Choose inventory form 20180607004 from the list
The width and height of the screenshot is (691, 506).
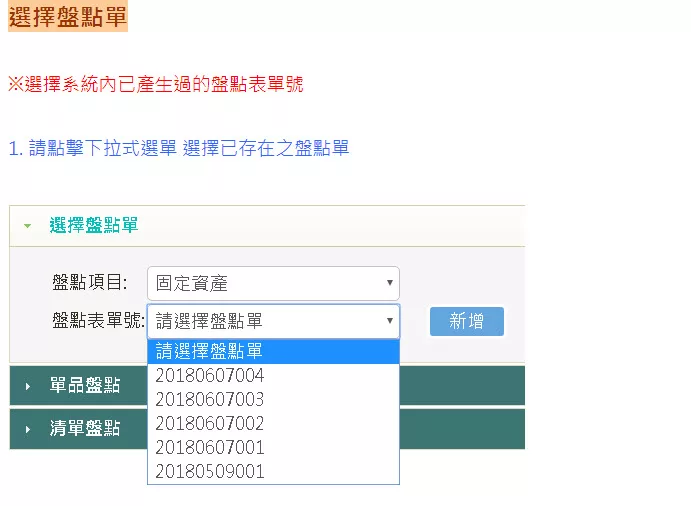[x=210, y=376]
